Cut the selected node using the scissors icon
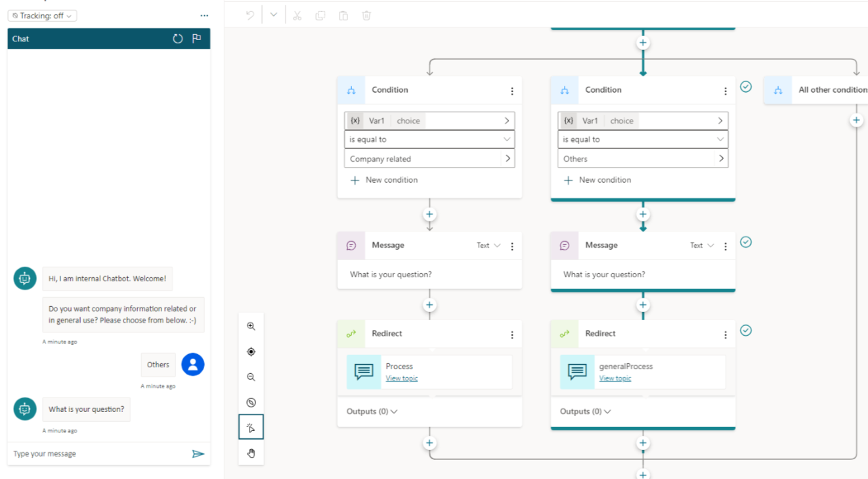 pyautogui.click(x=297, y=15)
